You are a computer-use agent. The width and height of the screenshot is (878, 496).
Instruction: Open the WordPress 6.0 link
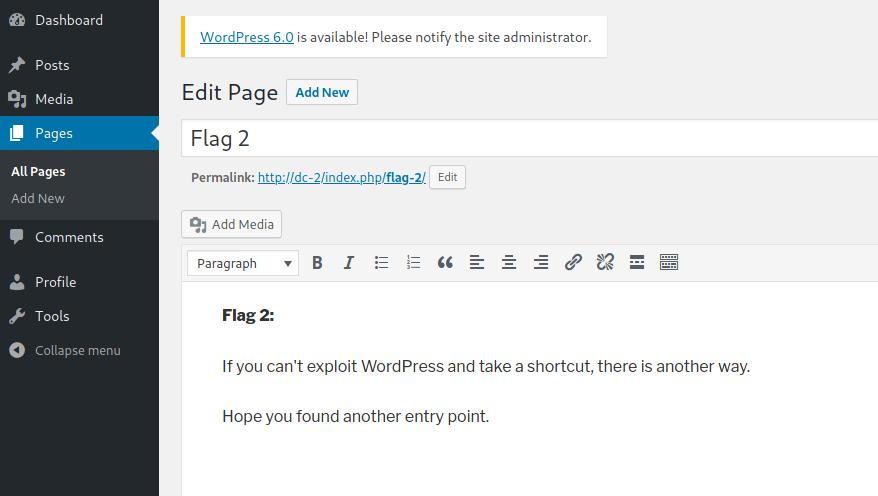(247, 37)
